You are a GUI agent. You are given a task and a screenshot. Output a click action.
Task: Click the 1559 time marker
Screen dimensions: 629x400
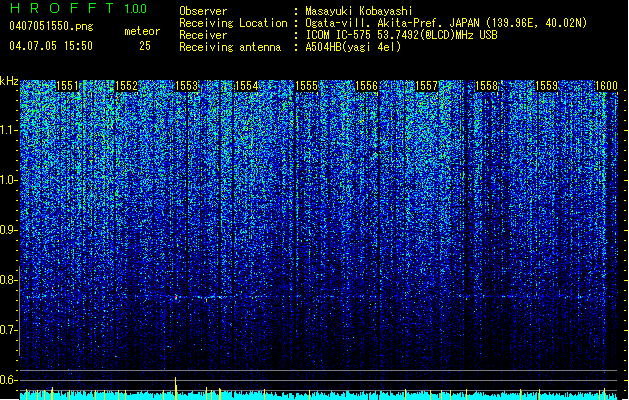pos(546,86)
